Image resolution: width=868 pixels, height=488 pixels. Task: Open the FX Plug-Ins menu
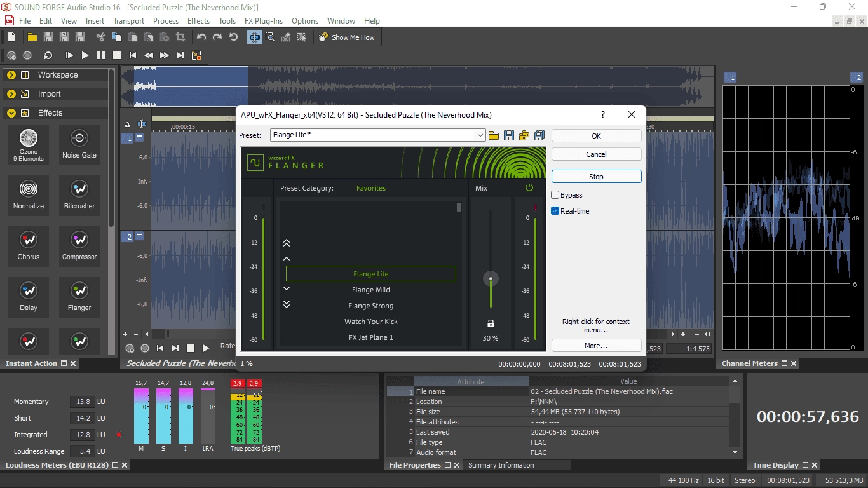(264, 21)
